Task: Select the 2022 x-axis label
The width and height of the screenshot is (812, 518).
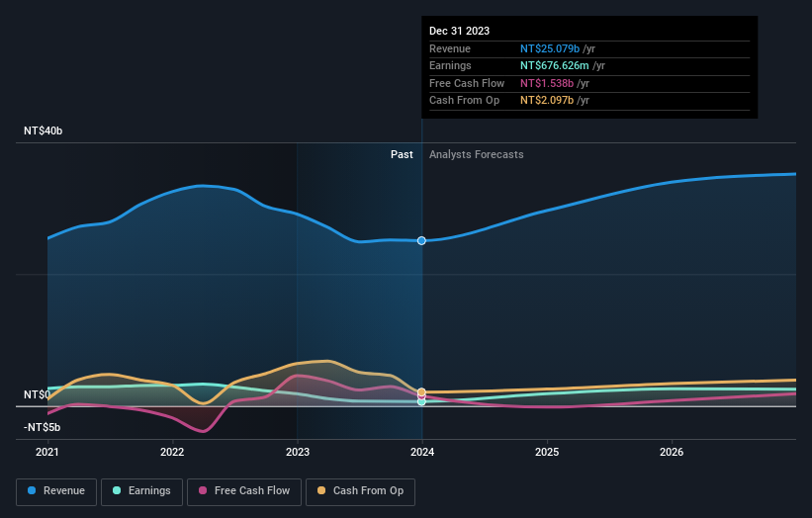Action: tap(172, 453)
